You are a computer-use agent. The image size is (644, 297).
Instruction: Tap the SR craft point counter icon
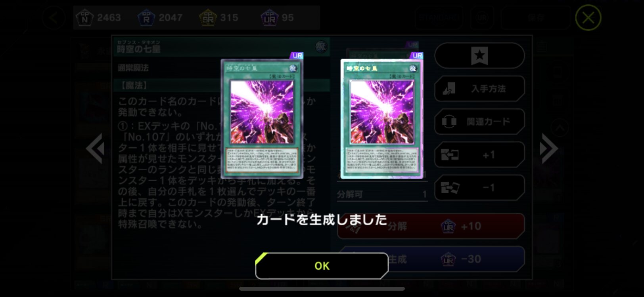click(208, 17)
